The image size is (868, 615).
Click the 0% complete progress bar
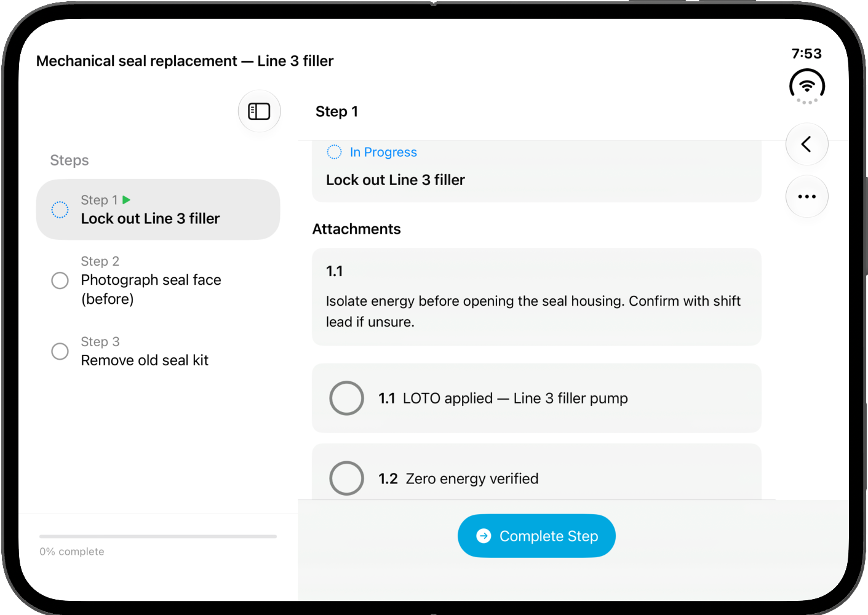click(158, 536)
